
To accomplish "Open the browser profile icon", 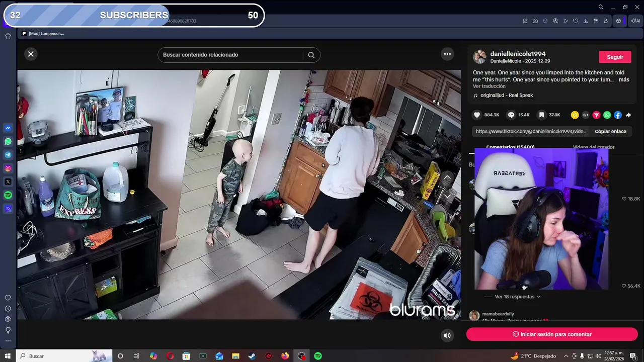I will pos(606,21).
